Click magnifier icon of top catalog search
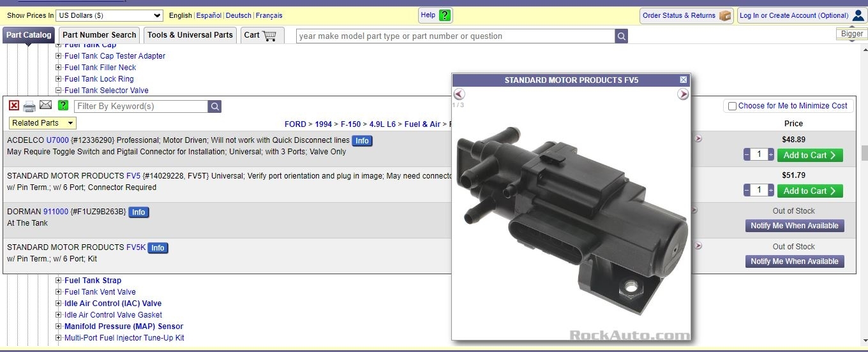 click(622, 36)
